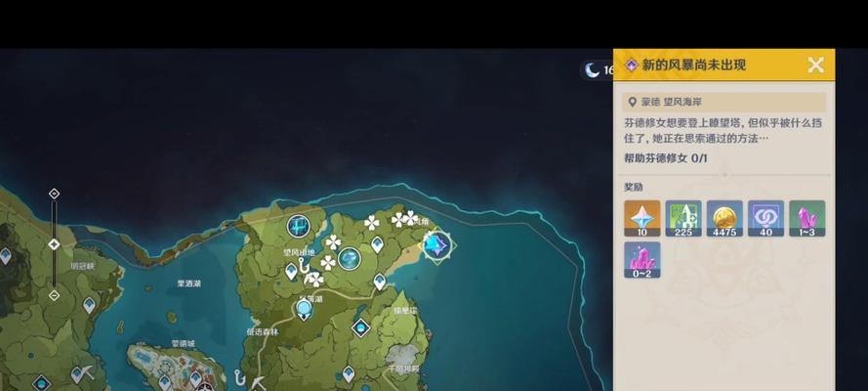Select the crystal reward labeled 0~2
The width and height of the screenshot is (868, 391).
tap(642, 260)
